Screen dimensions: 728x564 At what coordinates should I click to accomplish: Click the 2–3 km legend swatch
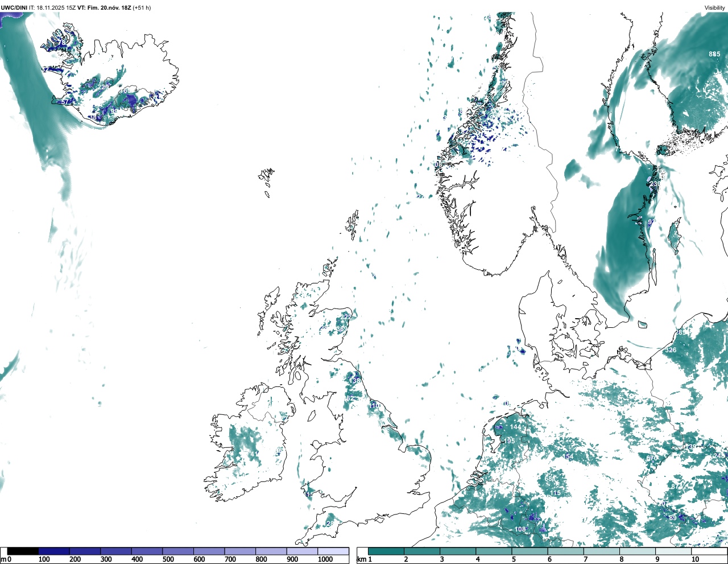[x=422, y=551]
